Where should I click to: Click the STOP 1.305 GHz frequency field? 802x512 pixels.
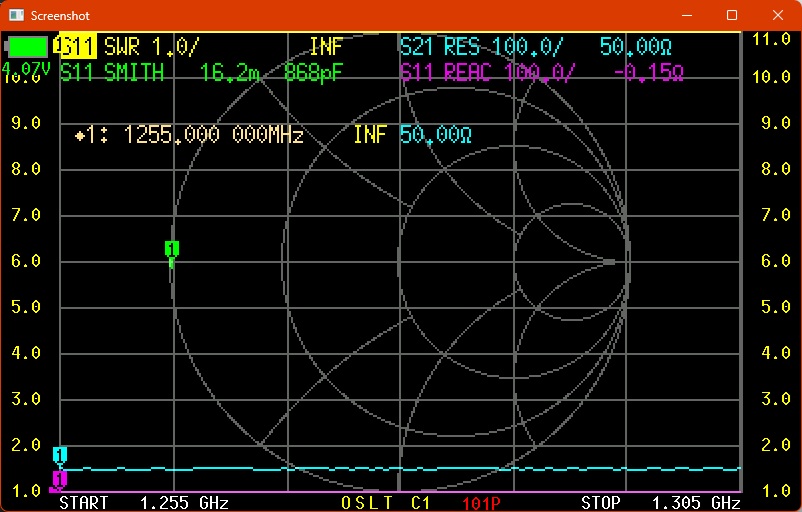pyautogui.click(x=660, y=502)
